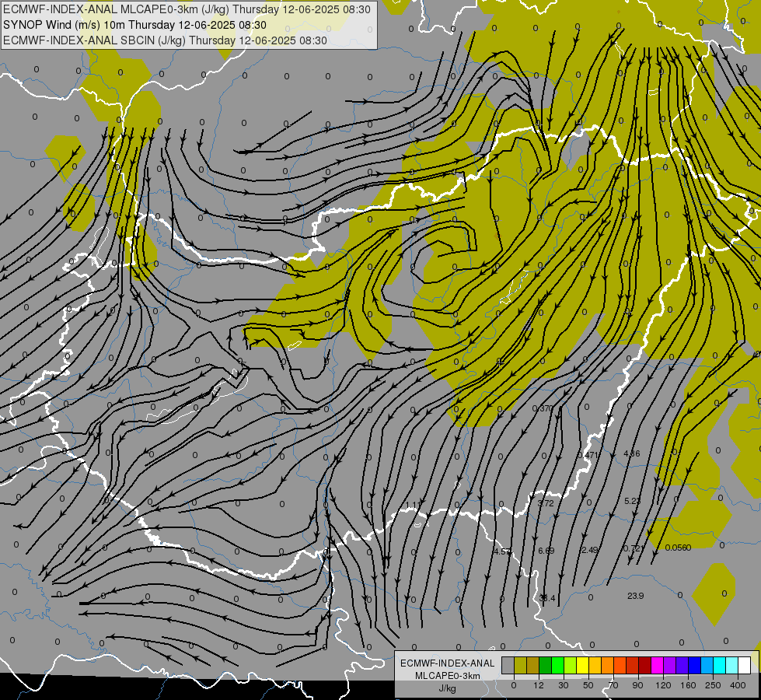The width and height of the screenshot is (761, 700).
Task: Select the bright yellow swatch in the colorbar
Action: tap(582, 666)
